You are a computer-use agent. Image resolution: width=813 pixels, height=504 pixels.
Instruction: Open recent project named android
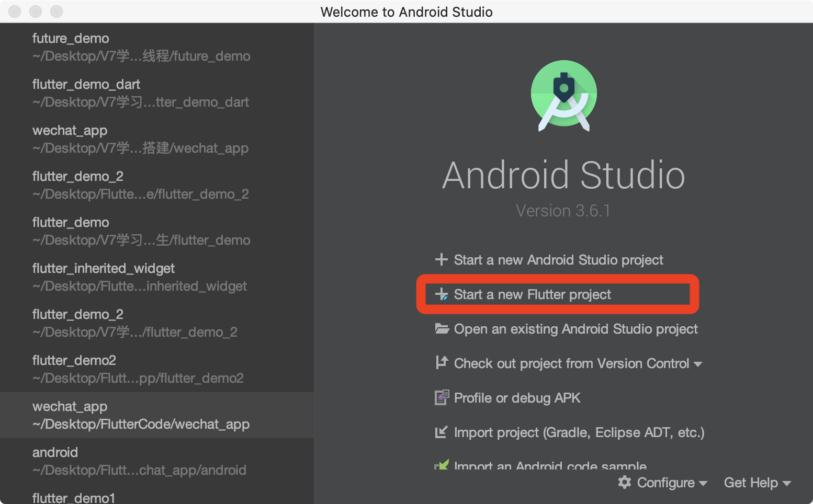pos(157,461)
